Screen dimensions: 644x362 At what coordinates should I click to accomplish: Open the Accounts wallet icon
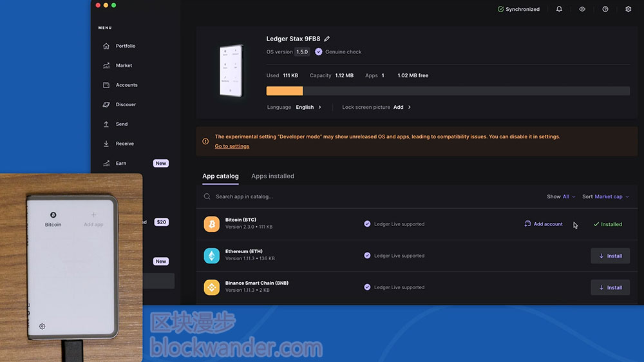click(x=106, y=85)
